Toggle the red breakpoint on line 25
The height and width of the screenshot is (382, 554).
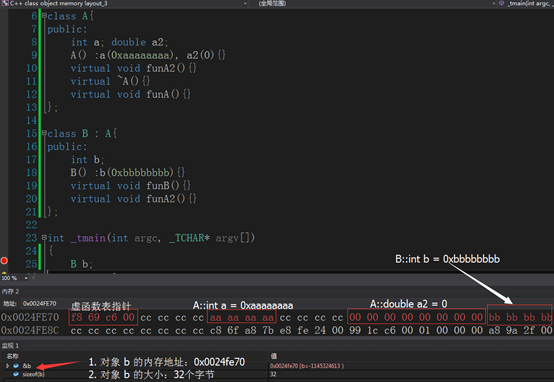point(4,261)
